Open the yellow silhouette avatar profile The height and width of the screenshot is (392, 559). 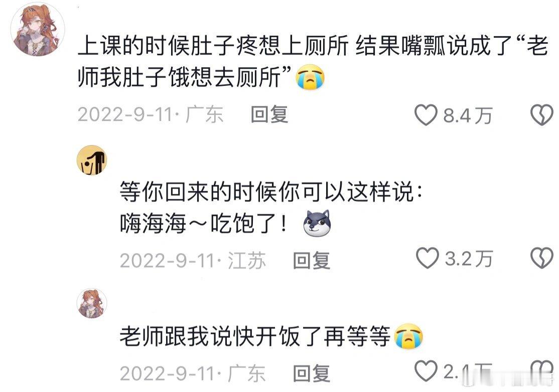point(92,160)
